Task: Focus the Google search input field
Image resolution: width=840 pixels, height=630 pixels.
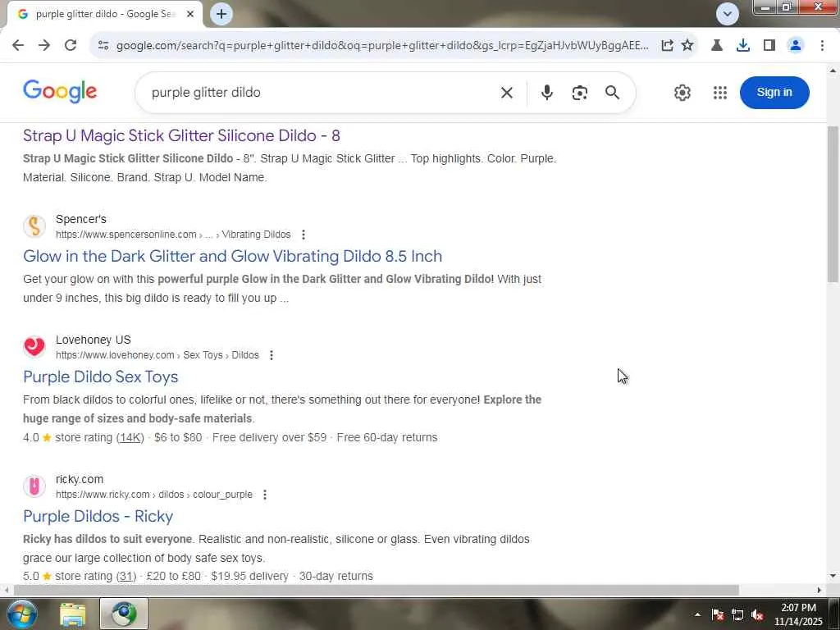Action: point(322,93)
